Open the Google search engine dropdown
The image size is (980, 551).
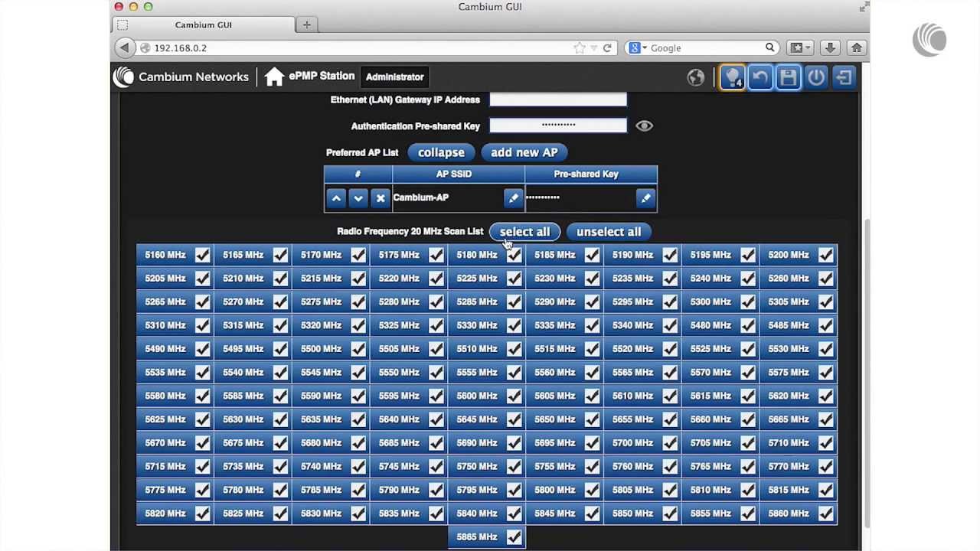click(x=637, y=47)
